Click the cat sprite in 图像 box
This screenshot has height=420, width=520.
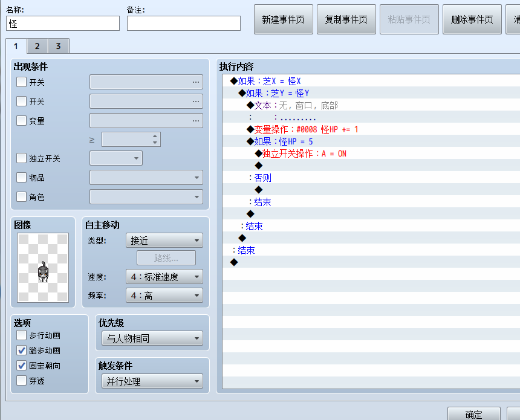(43, 272)
